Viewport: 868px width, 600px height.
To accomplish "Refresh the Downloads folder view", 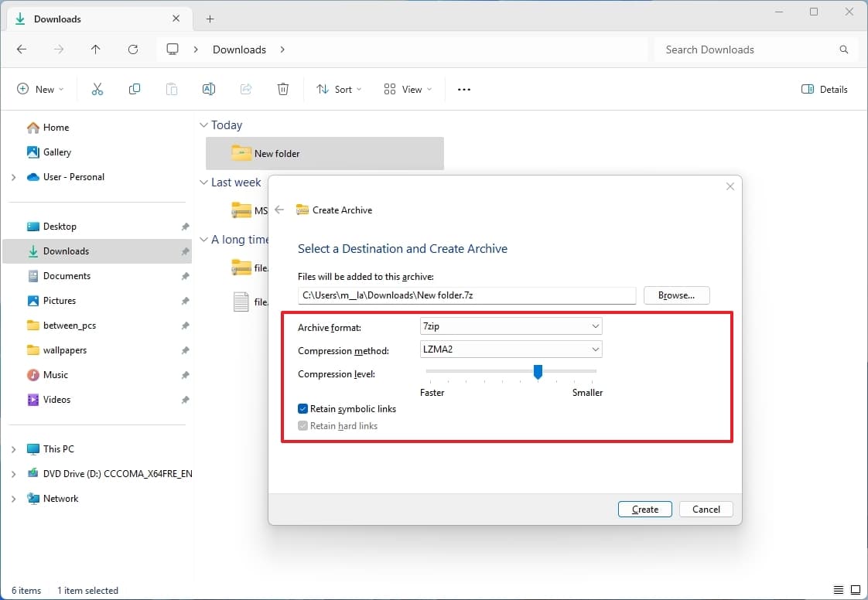I will point(133,49).
